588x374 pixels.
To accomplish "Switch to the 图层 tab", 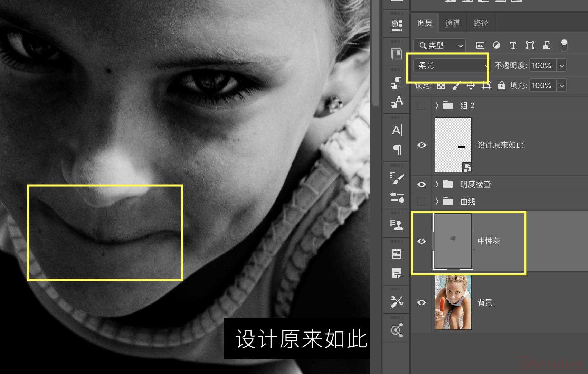I will point(425,23).
